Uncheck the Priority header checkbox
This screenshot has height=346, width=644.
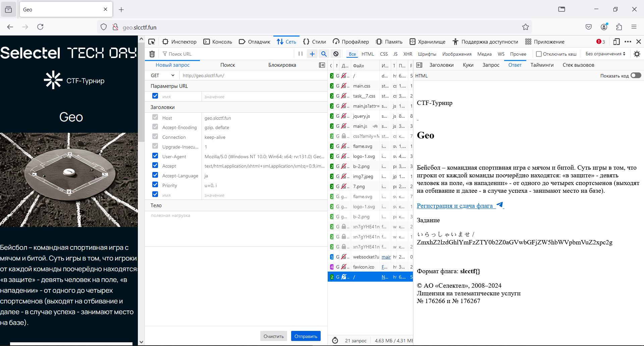click(155, 184)
